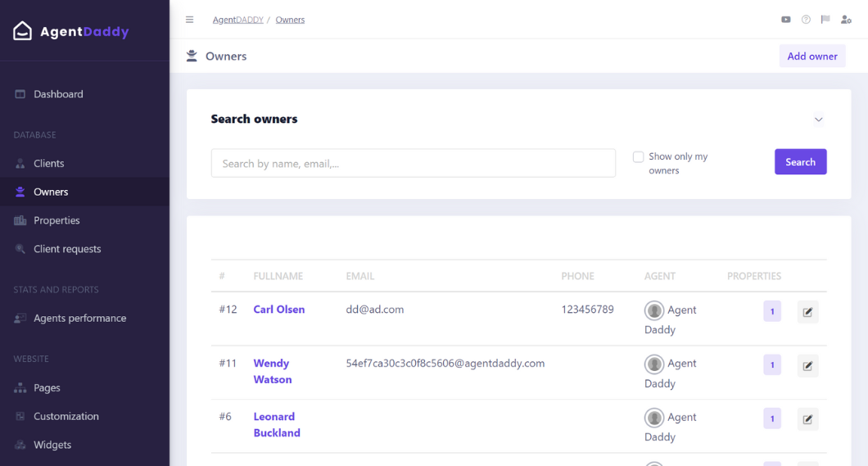Open the video tutorial icon in header
The width and height of the screenshot is (868, 466).
coord(785,20)
